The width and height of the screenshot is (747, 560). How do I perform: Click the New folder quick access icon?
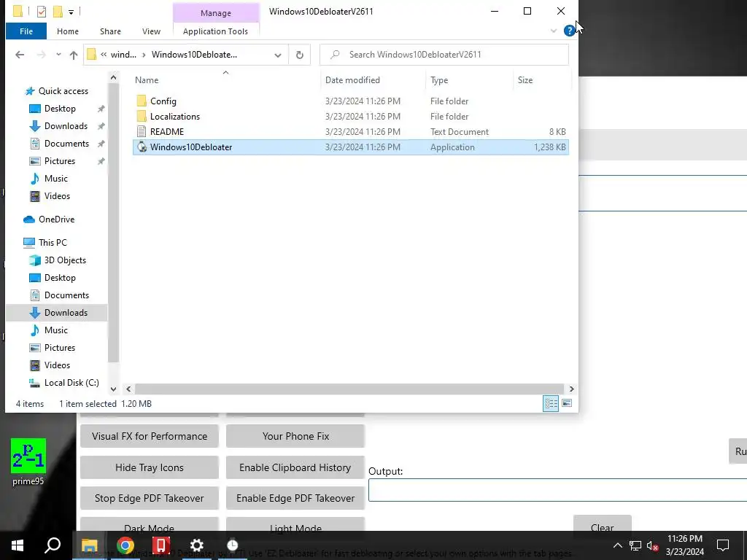pos(58,11)
